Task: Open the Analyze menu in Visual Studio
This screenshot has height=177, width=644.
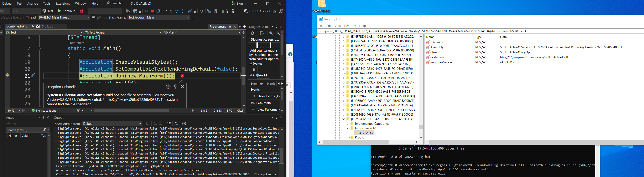Action: point(33,4)
